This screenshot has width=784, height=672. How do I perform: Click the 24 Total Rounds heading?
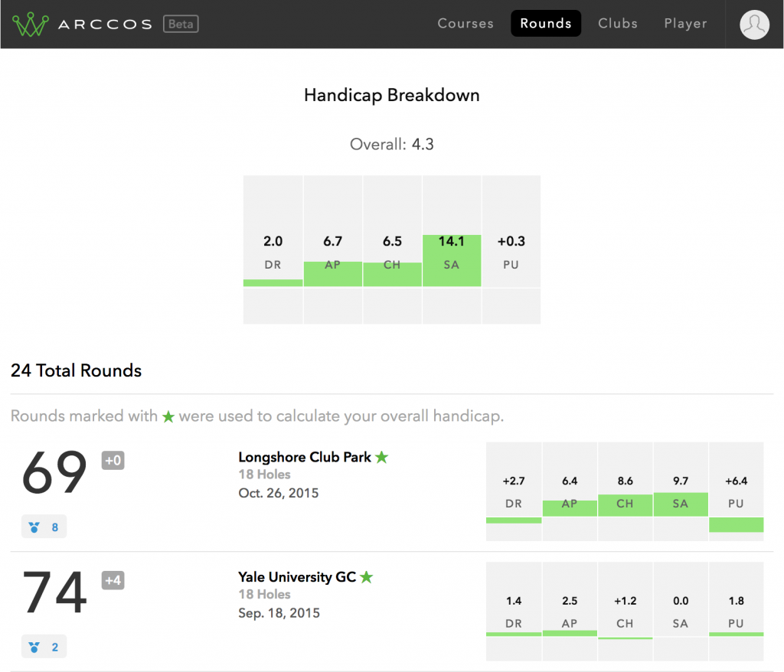coord(76,370)
